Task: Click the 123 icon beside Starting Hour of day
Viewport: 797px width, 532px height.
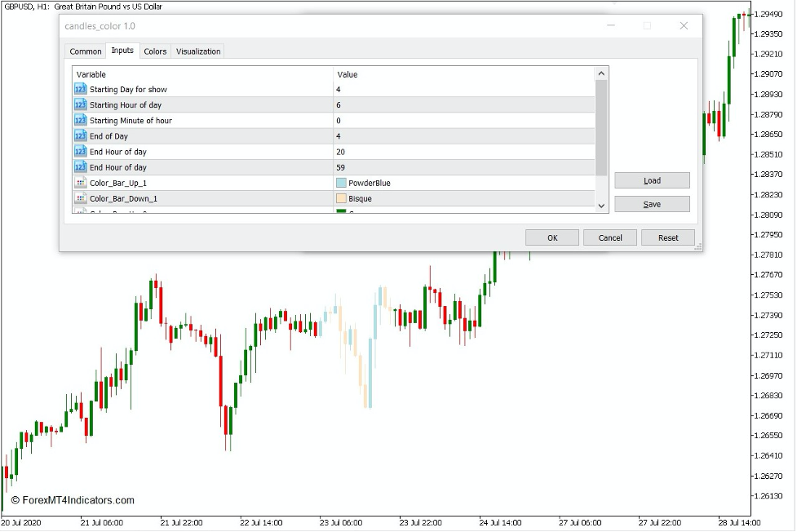Action: tap(80, 104)
